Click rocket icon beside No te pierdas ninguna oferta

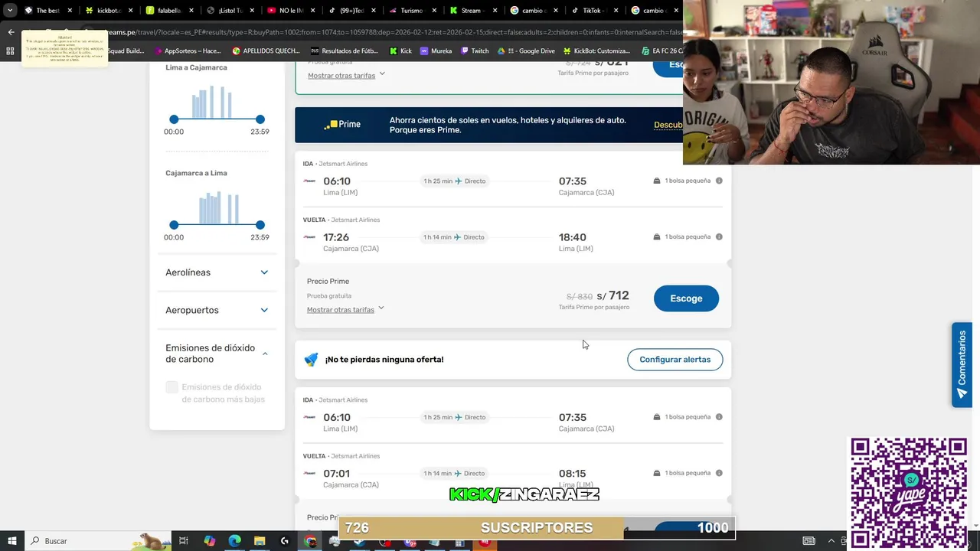[x=311, y=360]
